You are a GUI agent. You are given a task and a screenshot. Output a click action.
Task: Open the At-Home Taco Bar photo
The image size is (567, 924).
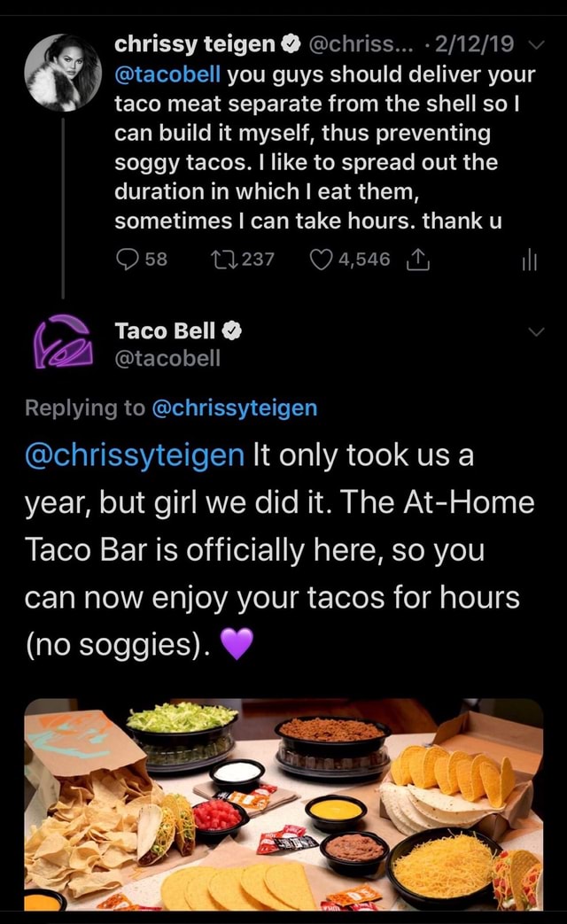(x=283, y=806)
